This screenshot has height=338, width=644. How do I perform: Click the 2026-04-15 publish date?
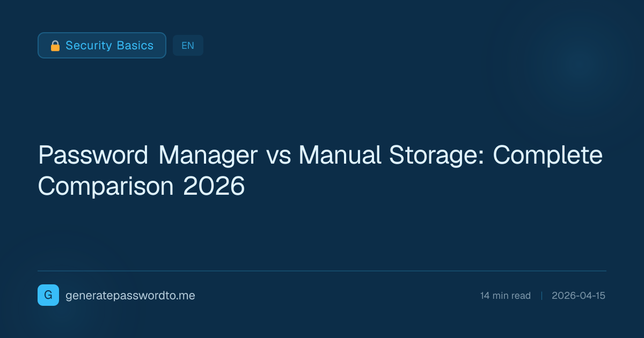(578, 296)
